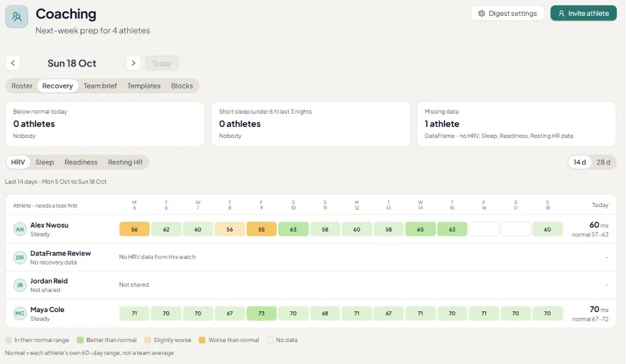This screenshot has width=626, height=364.
Task: Go to previous day with left chevron
Action: coord(13,63)
